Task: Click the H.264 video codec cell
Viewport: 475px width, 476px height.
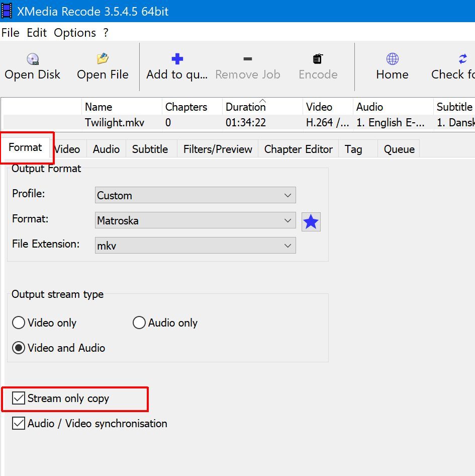Action: click(x=327, y=123)
